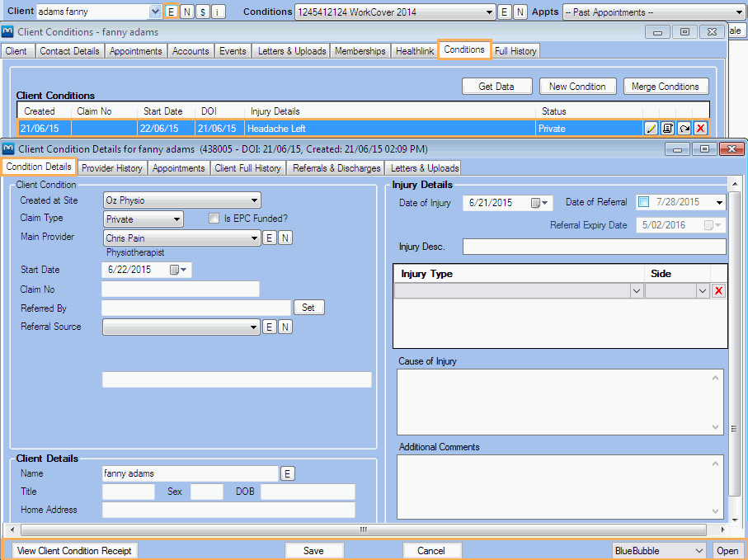748x560 pixels.
Task: Open the Created at Site dropdown
Action: 253,200
